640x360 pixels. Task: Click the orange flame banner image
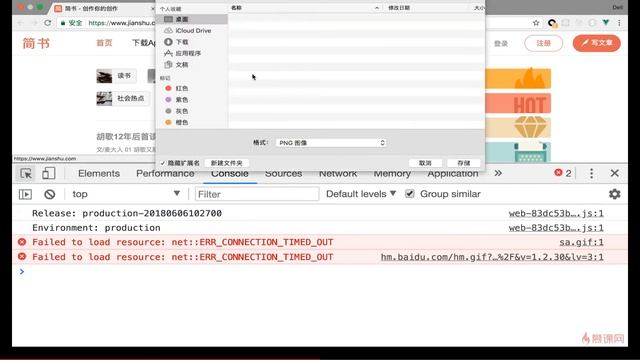click(x=518, y=78)
